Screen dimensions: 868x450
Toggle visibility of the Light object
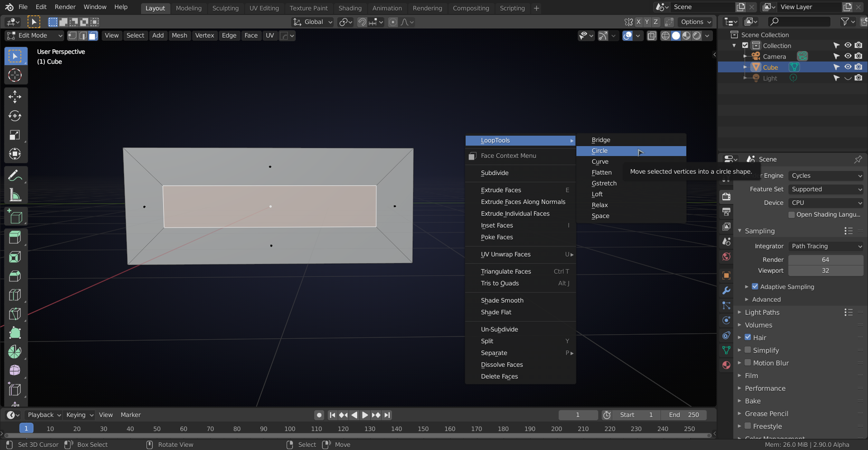[848, 78]
